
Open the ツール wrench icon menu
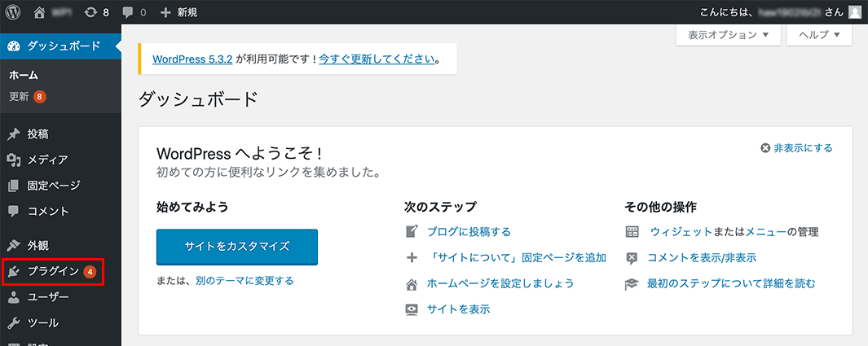tap(14, 323)
